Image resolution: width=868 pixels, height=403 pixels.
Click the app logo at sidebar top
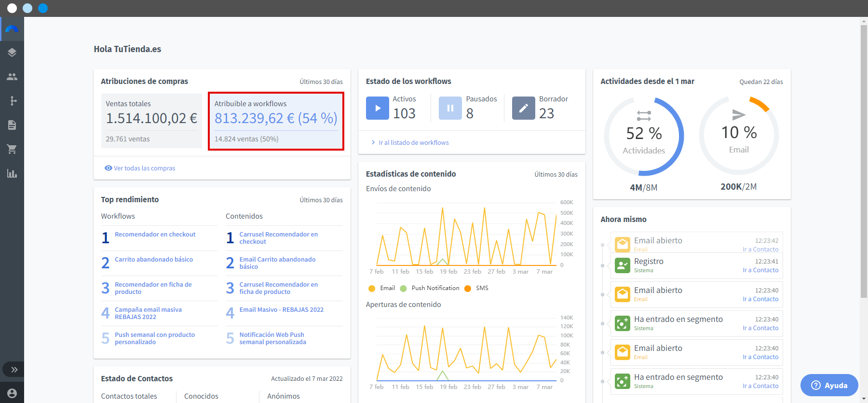pyautogui.click(x=12, y=28)
